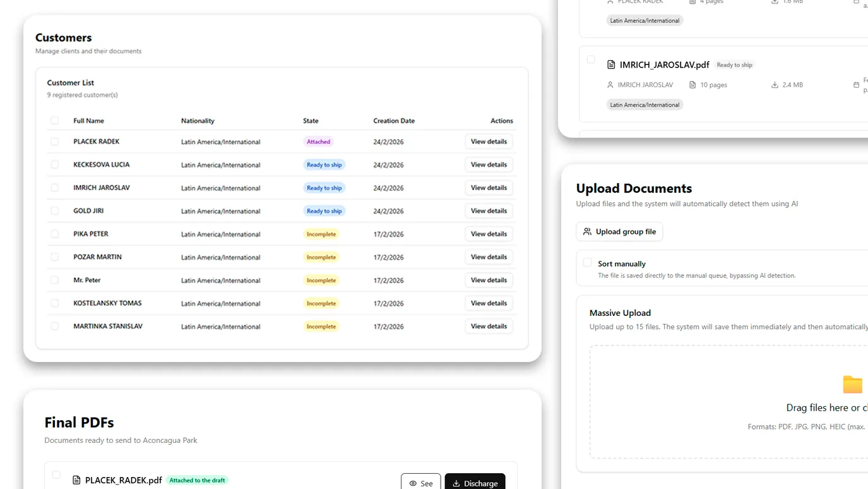Click the yellow folder icon in upload dropzone
Screen dimensions: 868x489
point(852,385)
